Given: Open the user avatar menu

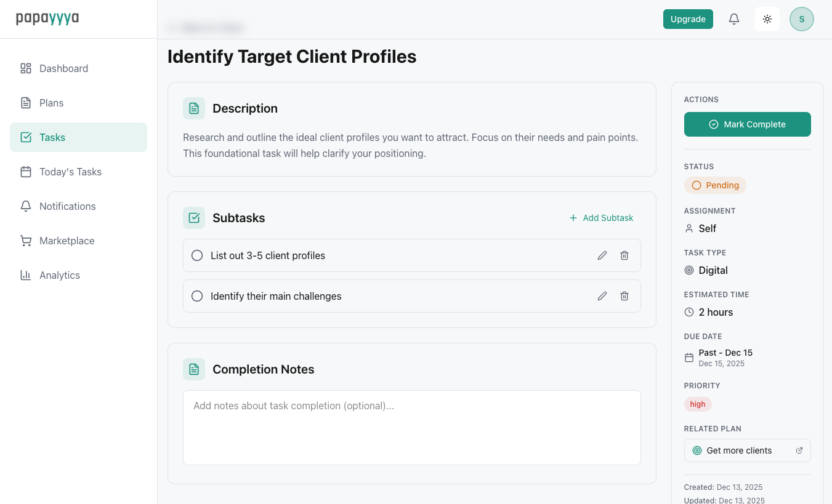Looking at the screenshot, I should click(801, 19).
